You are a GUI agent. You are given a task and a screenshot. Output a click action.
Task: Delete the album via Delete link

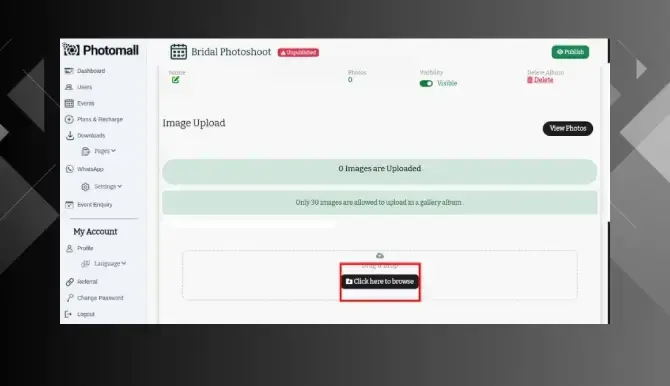pyautogui.click(x=540, y=80)
